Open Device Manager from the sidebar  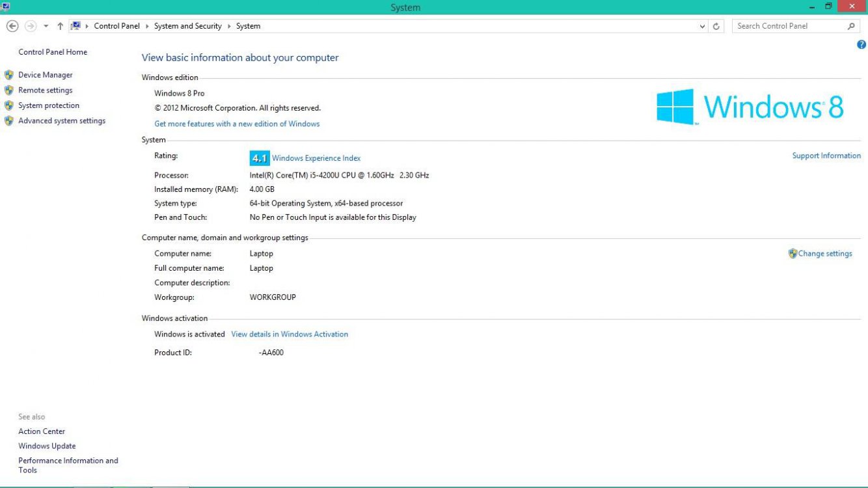[x=45, y=74]
